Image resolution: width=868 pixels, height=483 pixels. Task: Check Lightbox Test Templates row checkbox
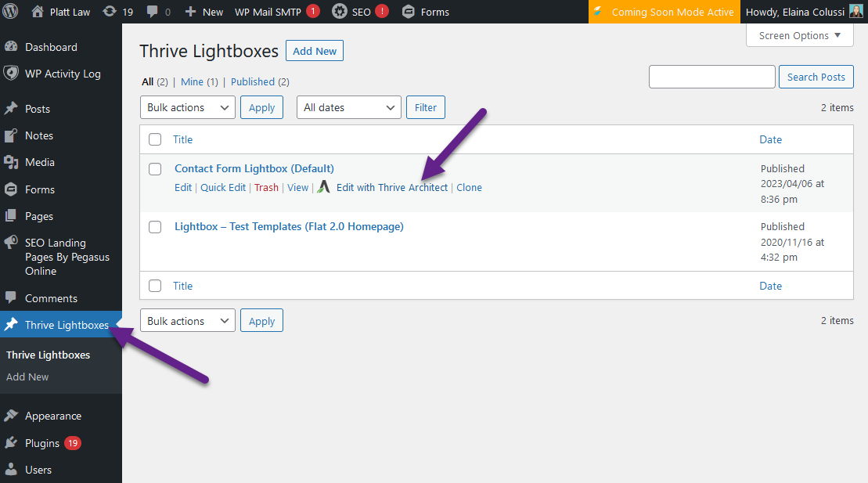pos(155,226)
